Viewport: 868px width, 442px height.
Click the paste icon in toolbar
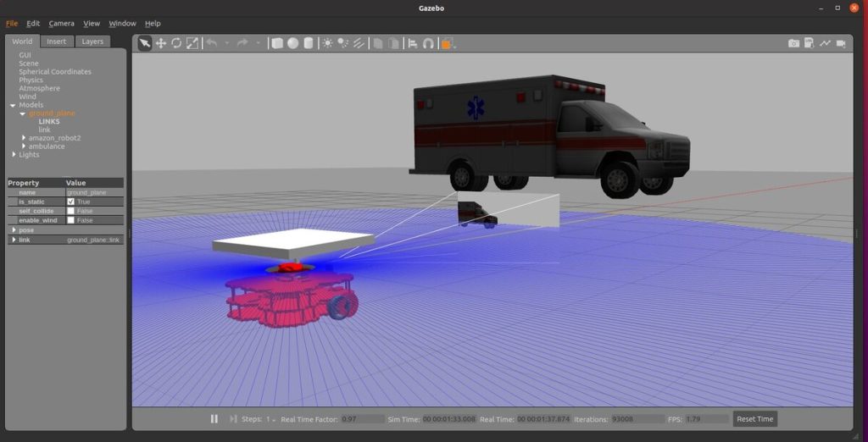coord(393,43)
